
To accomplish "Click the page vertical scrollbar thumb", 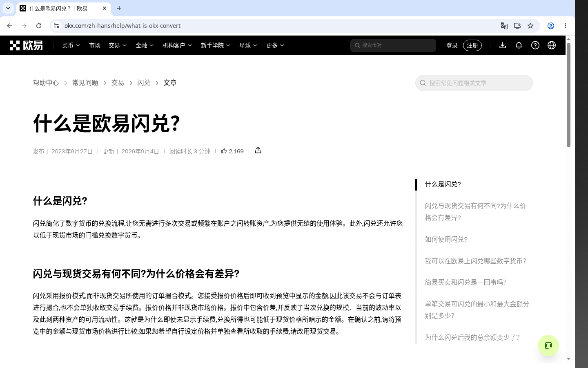I will point(568,95).
